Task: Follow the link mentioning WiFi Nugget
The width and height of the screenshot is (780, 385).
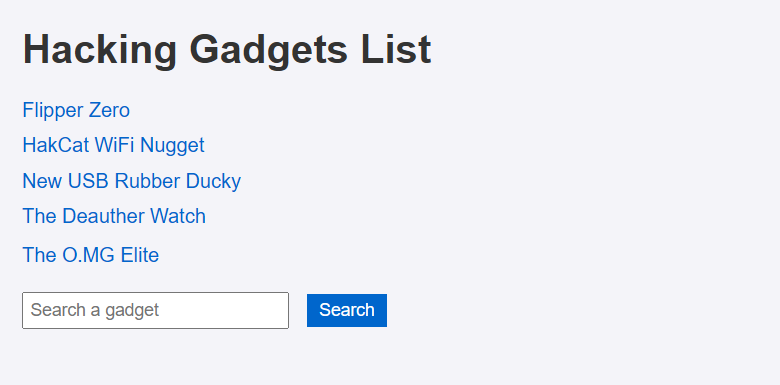Action: pyautogui.click(x=113, y=145)
